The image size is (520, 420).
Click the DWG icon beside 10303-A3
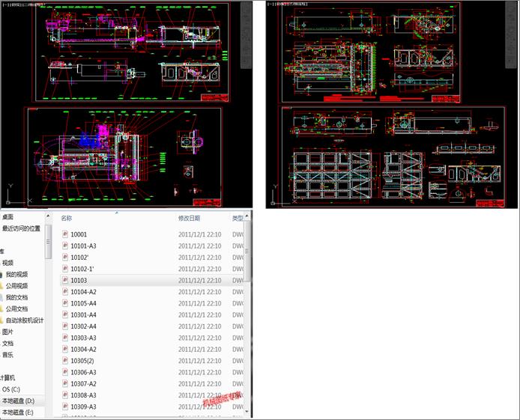click(65, 338)
